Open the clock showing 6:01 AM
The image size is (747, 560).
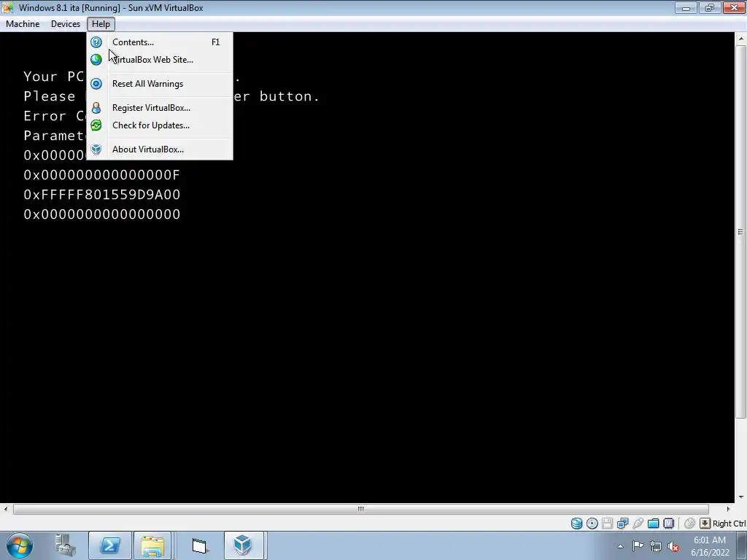pos(710,546)
